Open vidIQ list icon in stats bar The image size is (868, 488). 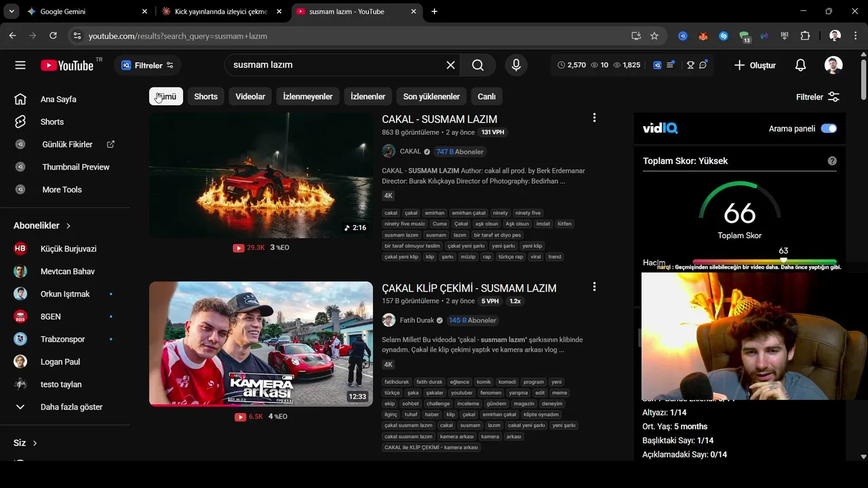[671, 65]
